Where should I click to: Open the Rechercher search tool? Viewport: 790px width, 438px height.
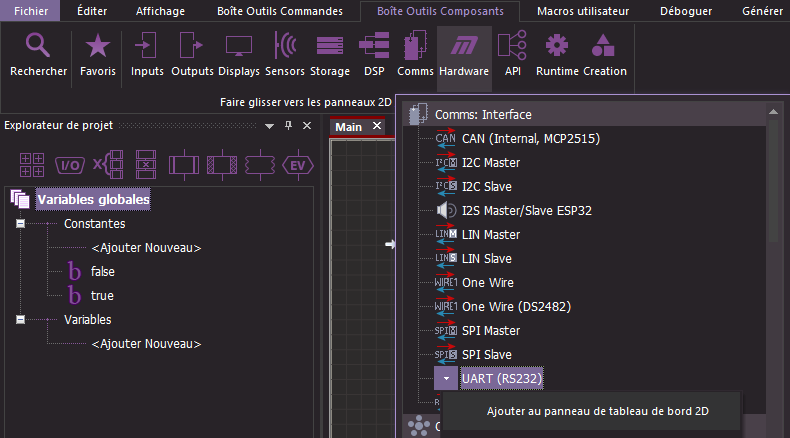click(x=38, y=55)
